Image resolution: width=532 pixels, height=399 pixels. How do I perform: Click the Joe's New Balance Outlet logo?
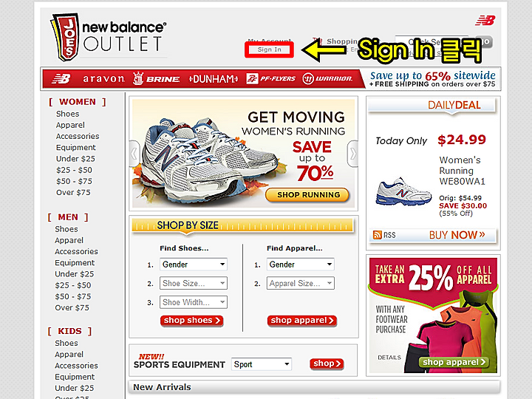click(108, 38)
